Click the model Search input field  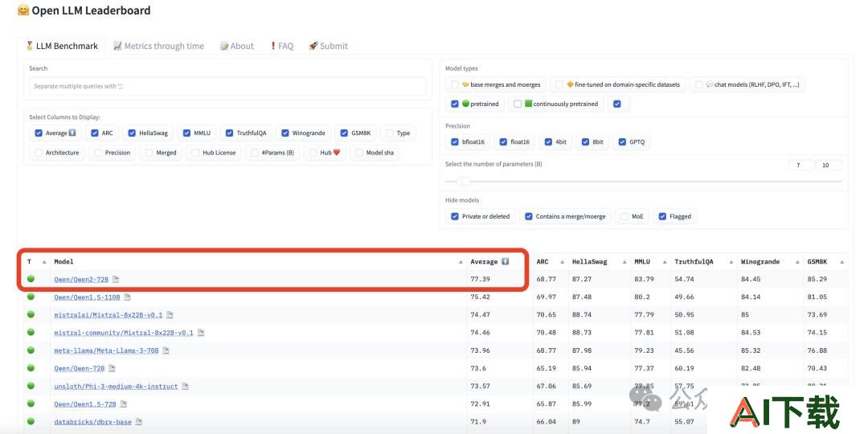227,86
